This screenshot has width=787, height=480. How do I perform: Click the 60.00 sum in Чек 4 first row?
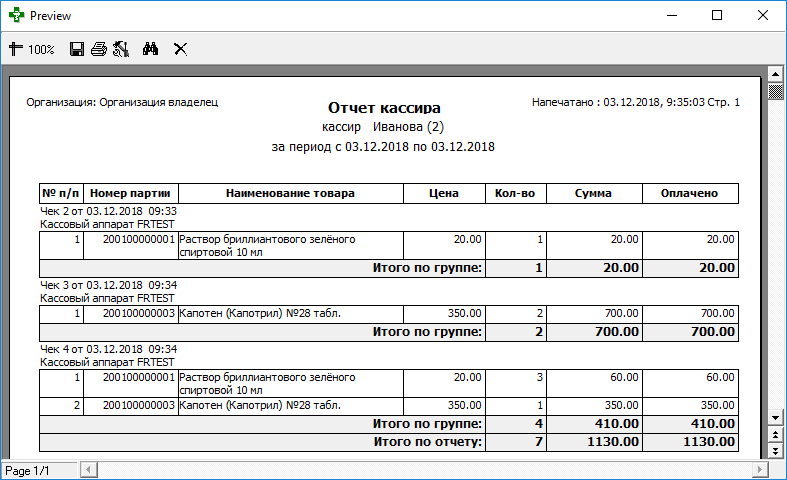point(624,377)
